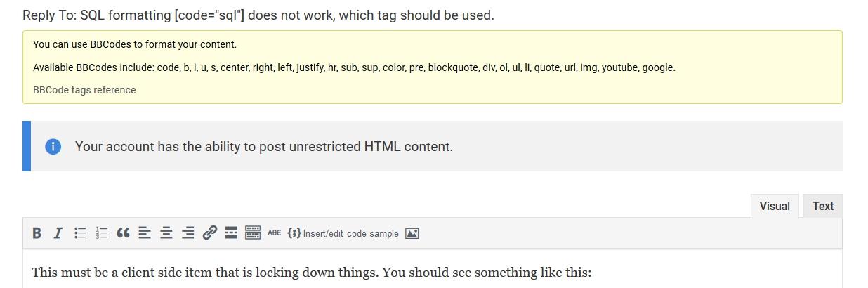
Task: Insert or edit a link
Action: point(209,233)
